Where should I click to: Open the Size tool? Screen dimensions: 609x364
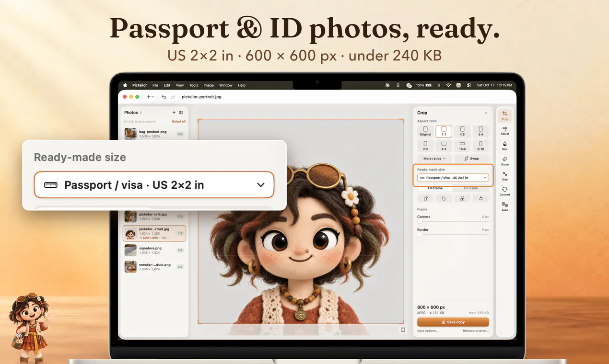504,176
